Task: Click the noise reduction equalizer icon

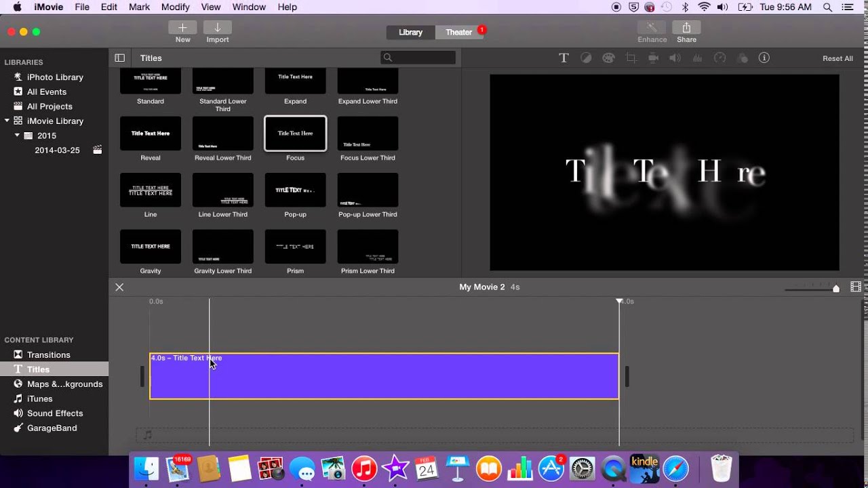Action: pos(697,58)
